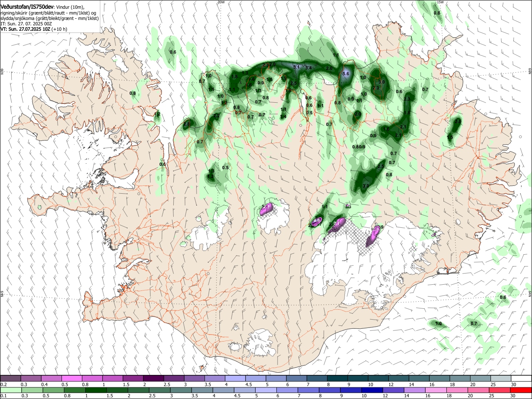Choose lavender snow swatch between 4 and 4.5

click(235, 379)
